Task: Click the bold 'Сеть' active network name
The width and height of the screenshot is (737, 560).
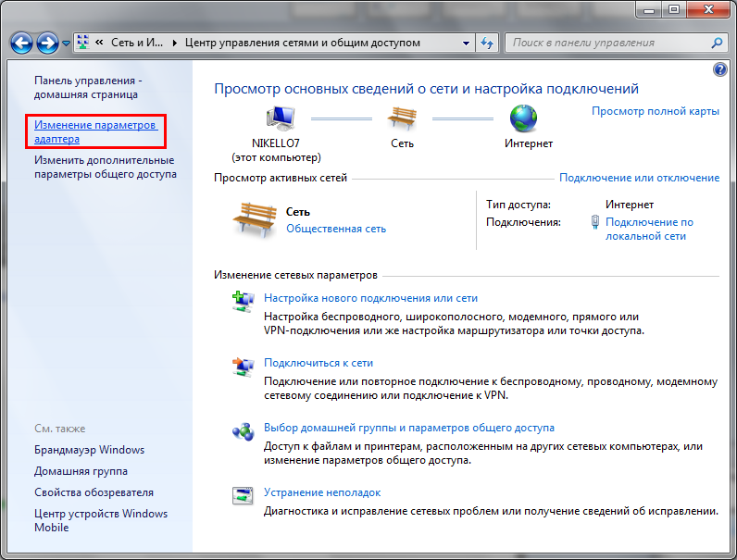Action: pyautogui.click(x=298, y=212)
